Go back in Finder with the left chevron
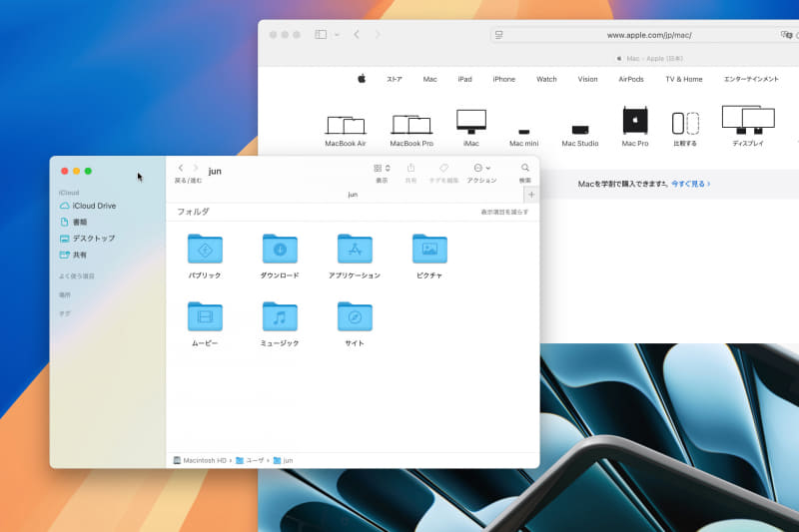 (181, 168)
